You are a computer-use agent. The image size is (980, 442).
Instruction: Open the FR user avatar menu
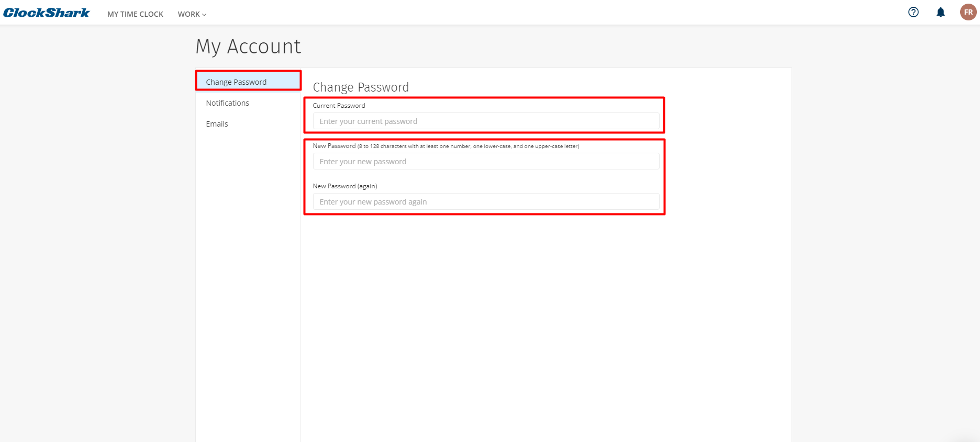click(x=968, y=12)
